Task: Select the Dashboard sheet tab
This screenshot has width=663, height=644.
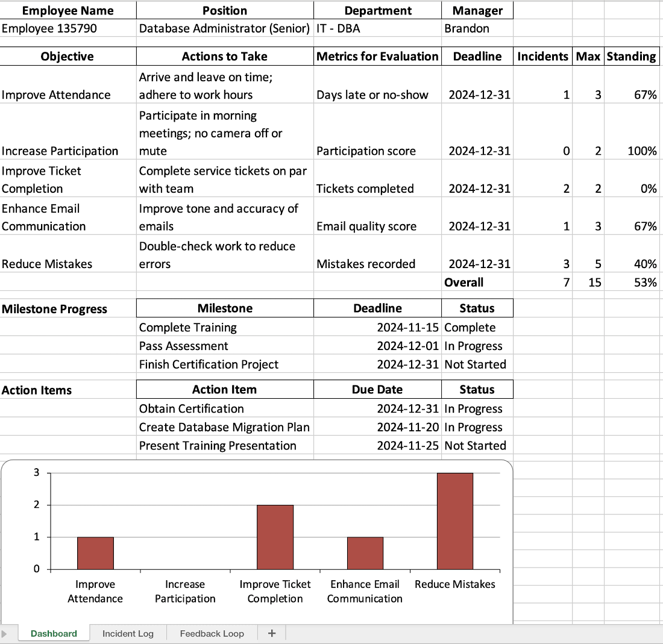Action: pos(54,633)
